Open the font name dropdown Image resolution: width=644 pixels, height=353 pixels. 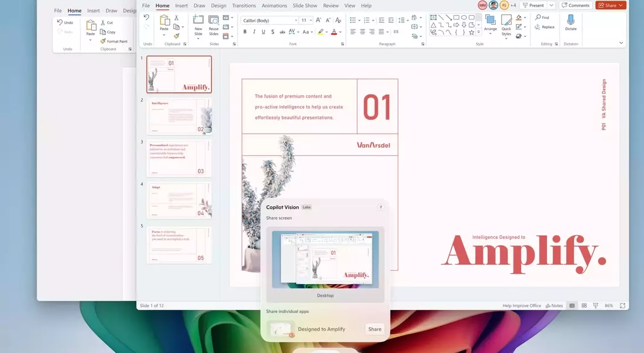(x=296, y=19)
